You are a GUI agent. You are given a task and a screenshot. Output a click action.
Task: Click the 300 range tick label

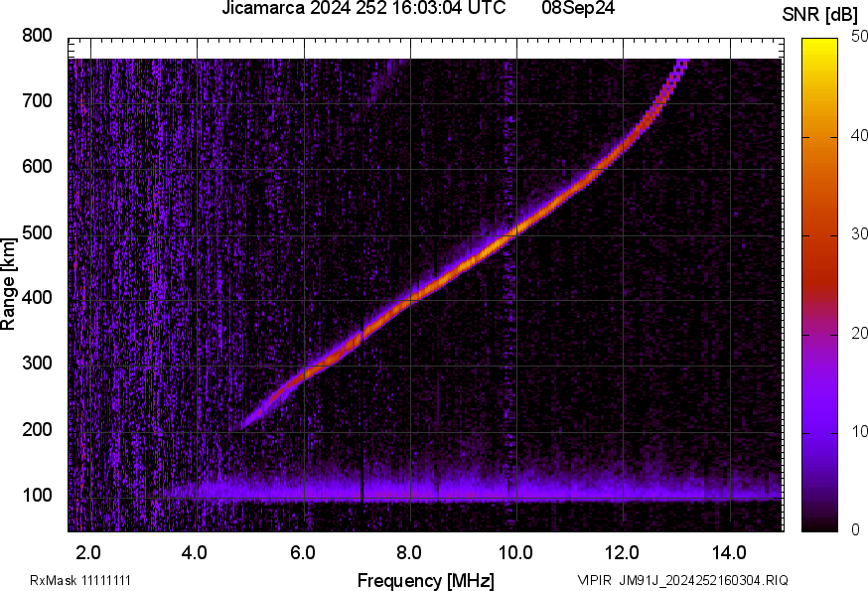click(38, 365)
